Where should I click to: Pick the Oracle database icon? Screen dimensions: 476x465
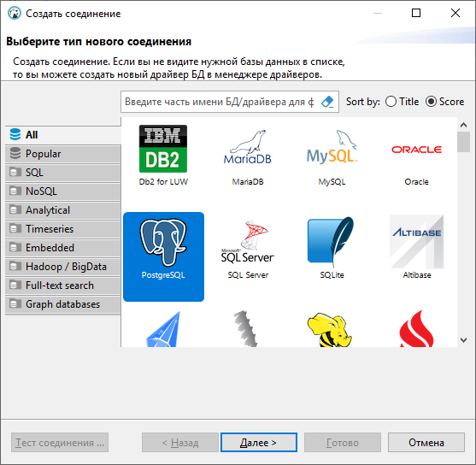416,150
